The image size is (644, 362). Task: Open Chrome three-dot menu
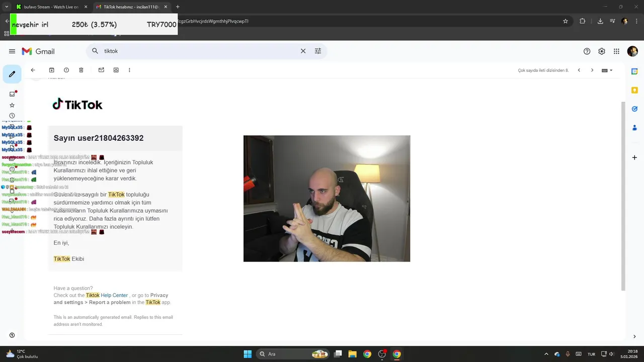coord(636,21)
